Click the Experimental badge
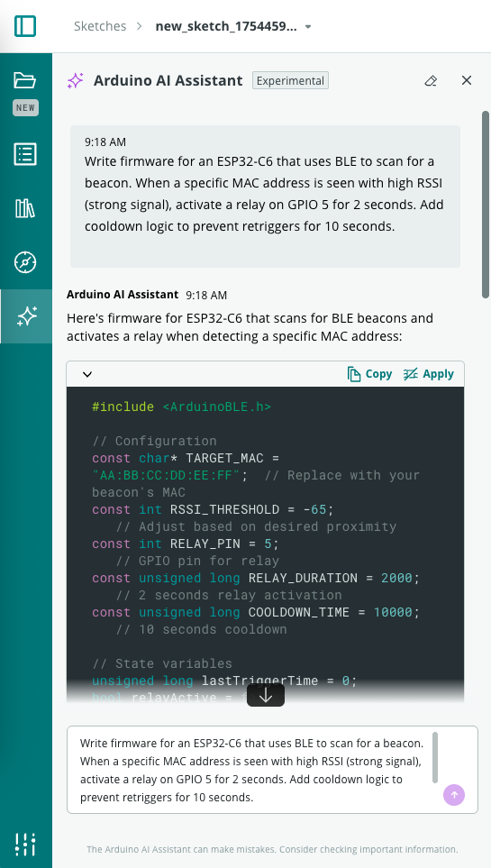The image size is (491, 868). (291, 81)
